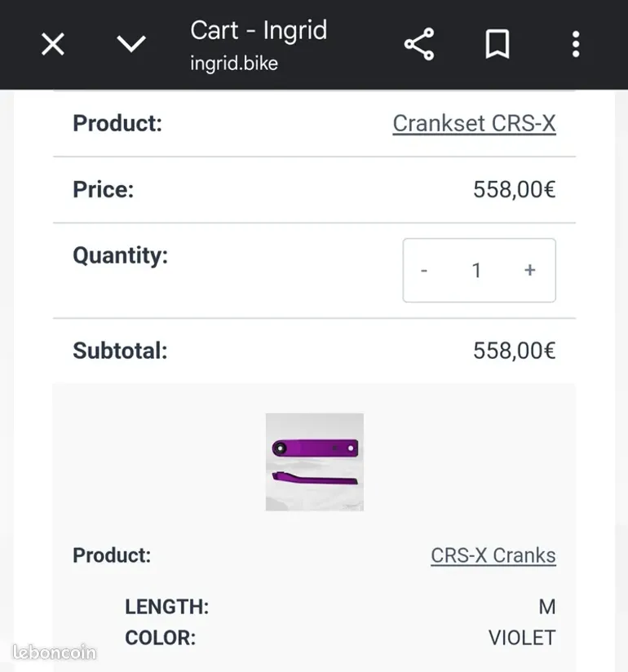Image resolution: width=628 pixels, height=672 pixels.
Task: Select the Subtotal 558,00€ amount
Action: pos(515,351)
